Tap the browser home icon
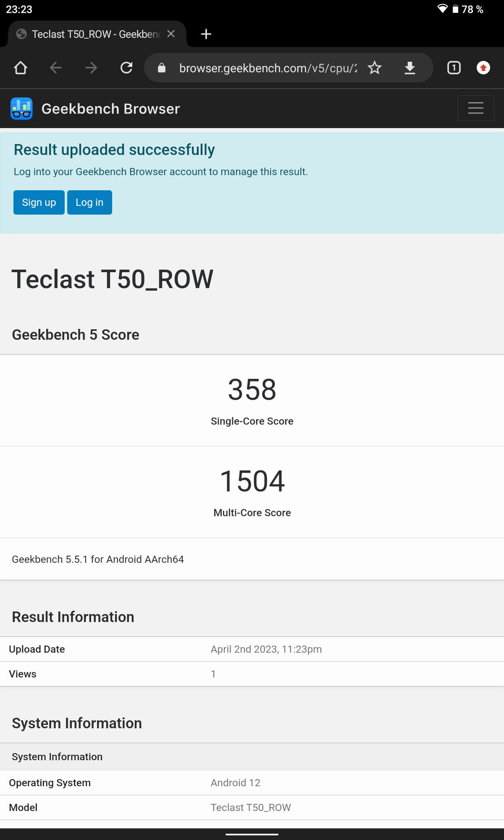 point(21,68)
